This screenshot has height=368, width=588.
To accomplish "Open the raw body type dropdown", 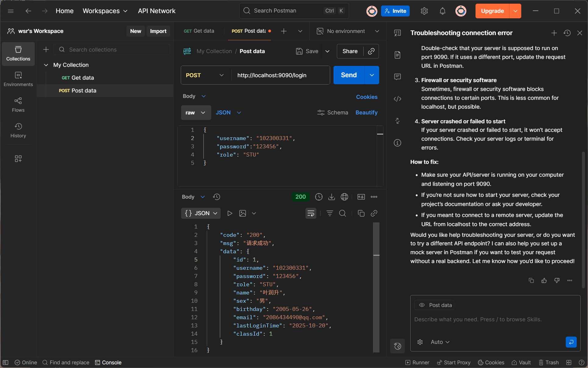I will click(196, 113).
